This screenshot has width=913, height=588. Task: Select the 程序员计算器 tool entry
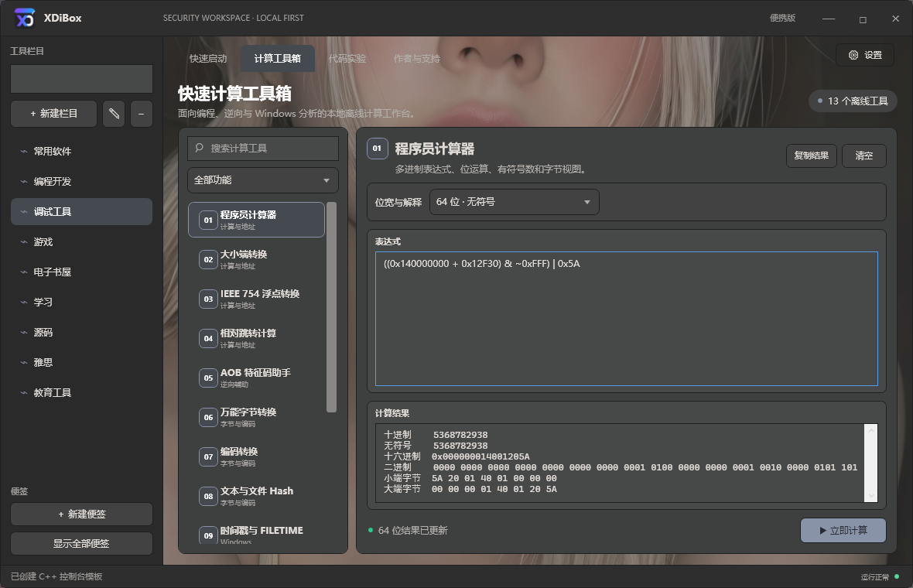click(256, 220)
